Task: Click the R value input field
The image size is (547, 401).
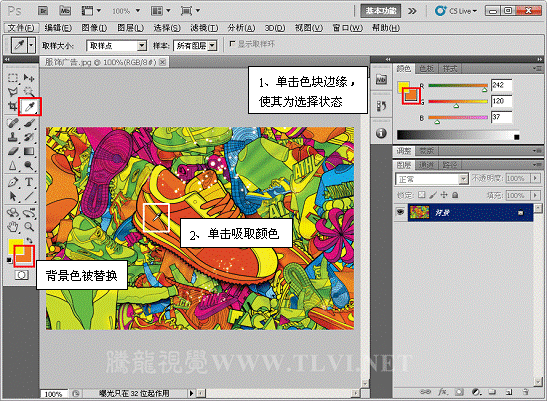Action: click(501, 85)
